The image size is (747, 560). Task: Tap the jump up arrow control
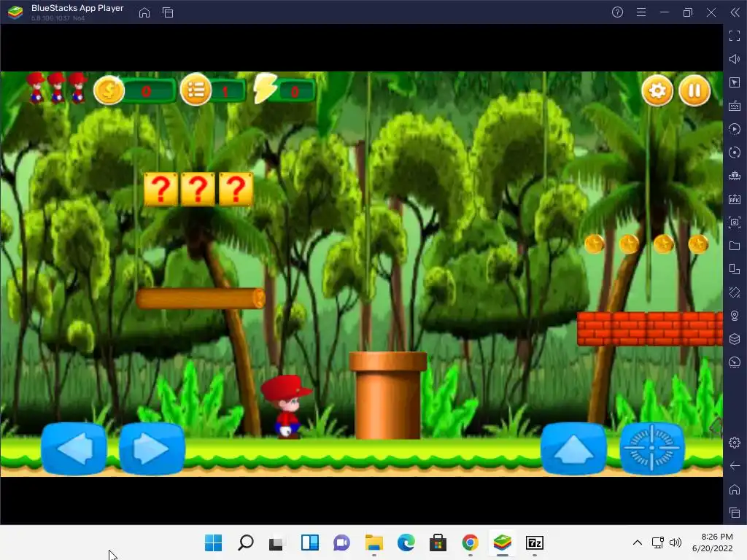point(573,448)
